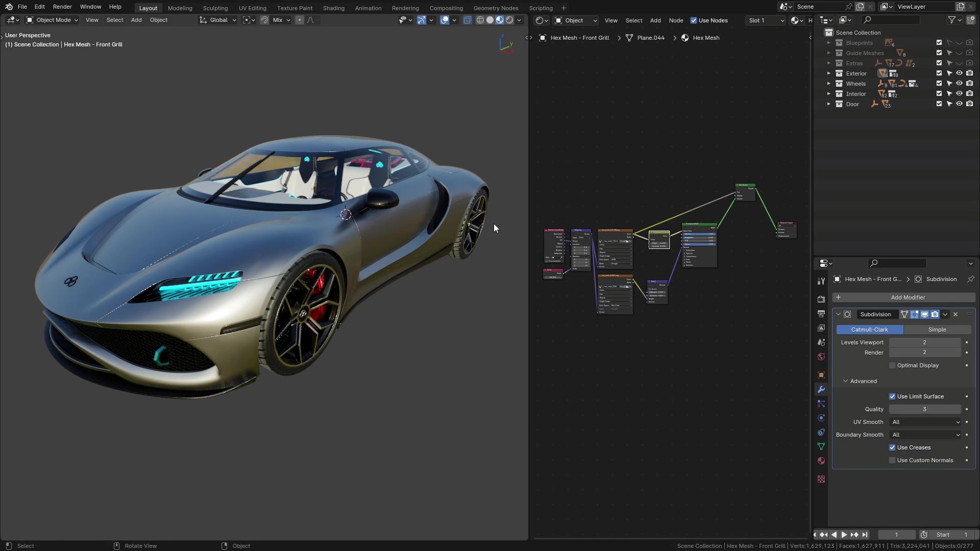The width and height of the screenshot is (980, 551).
Task: Select the Catmull-Clark subdivision type
Action: (870, 330)
